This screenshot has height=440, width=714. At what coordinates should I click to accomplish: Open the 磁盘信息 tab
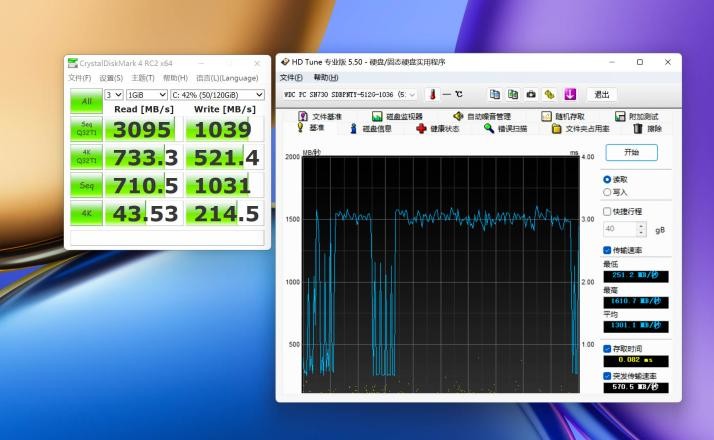[x=371, y=128]
